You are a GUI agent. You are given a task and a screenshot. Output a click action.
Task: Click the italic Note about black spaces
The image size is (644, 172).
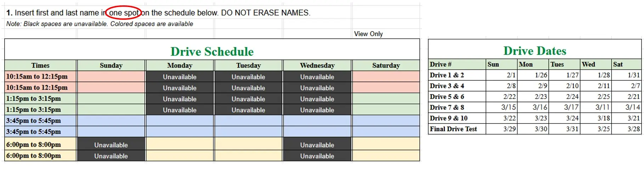(x=100, y=24)
